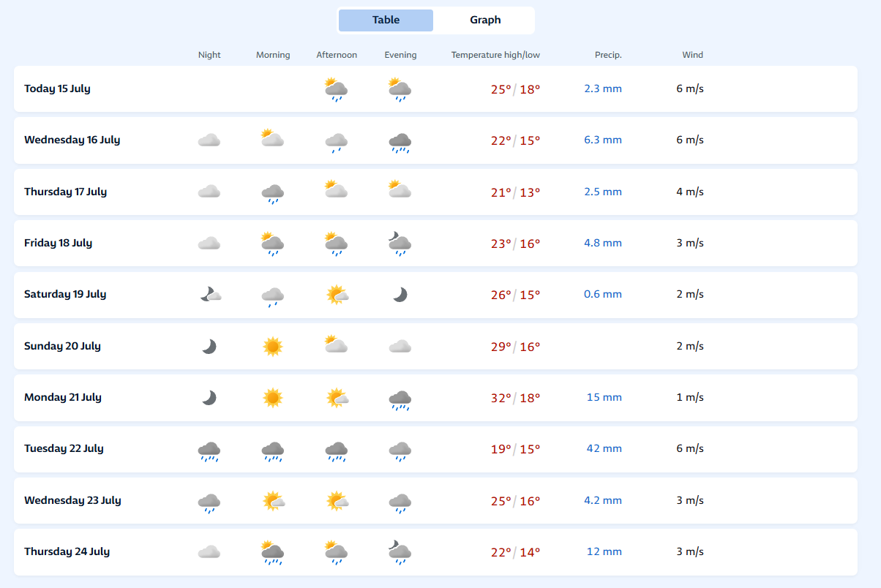Click the 32°/18° temperature on Monday
This screenshot has height=588, width=881.
pos(515,398)
